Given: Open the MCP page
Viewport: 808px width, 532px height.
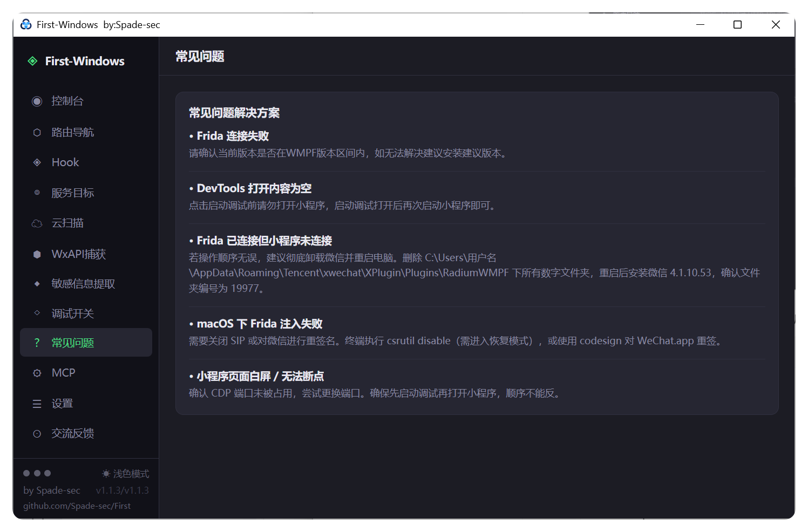Looking at the screenshot, I should 86,373.
